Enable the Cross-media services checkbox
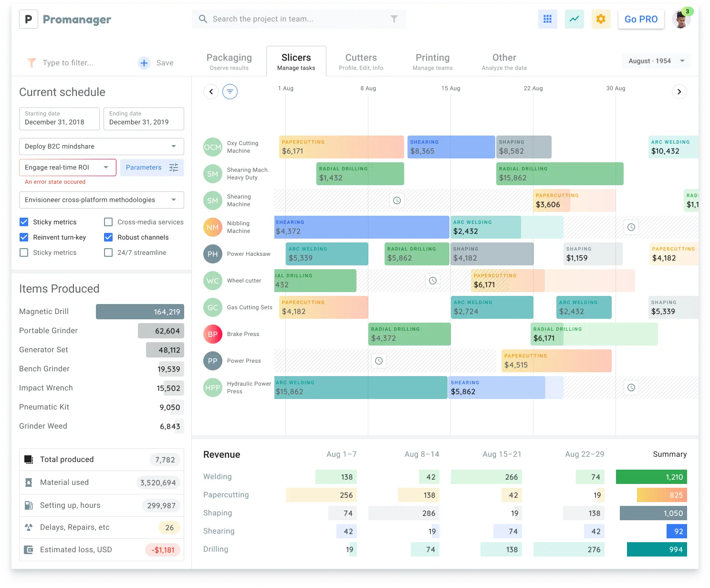 click(108, 221)
